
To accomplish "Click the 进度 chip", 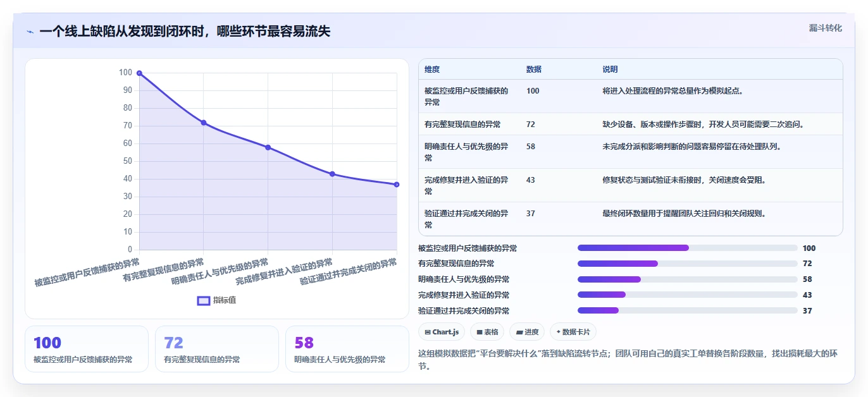I will [x=527, y=332].
